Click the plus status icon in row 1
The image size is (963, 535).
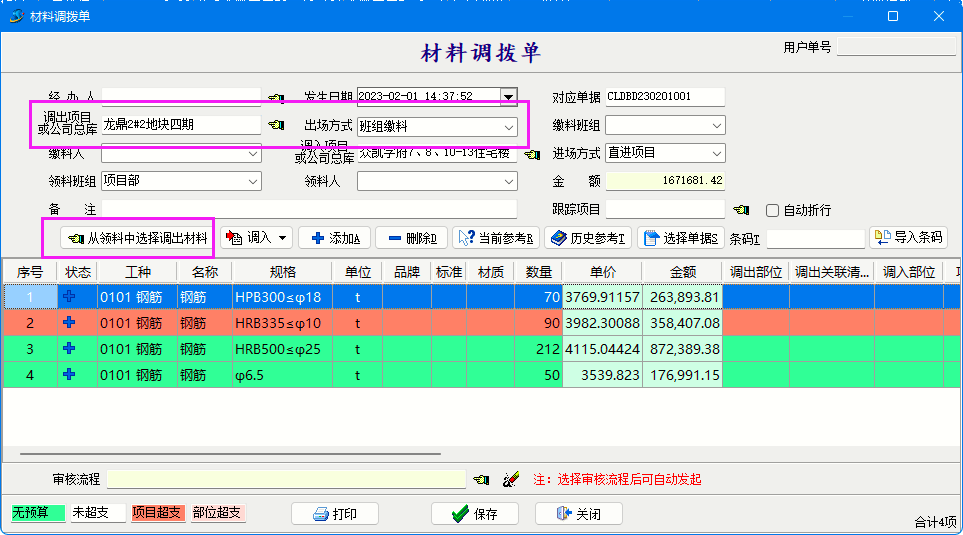click(x=69, y=297)
